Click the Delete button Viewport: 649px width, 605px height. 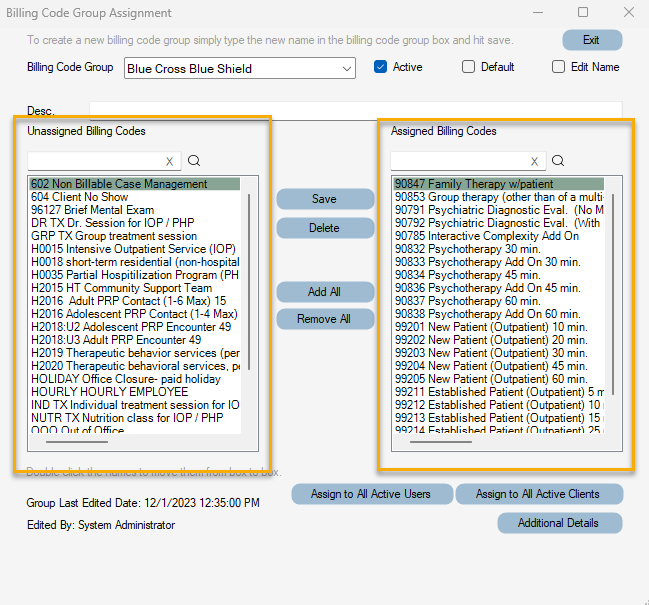[324, 228]
